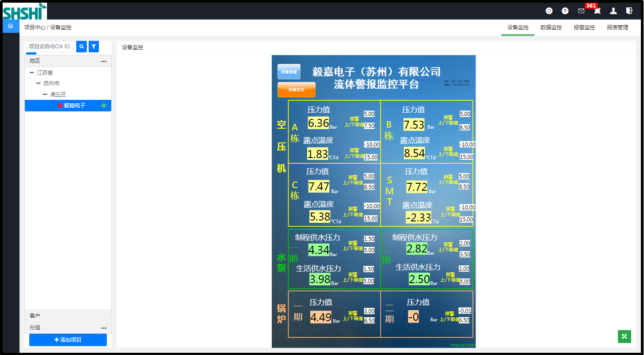Switch to the 数据监控 tab

551,28
